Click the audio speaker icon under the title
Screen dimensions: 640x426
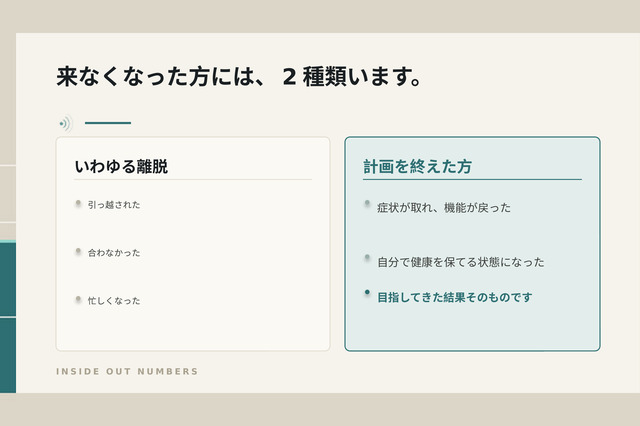(65, 123)
